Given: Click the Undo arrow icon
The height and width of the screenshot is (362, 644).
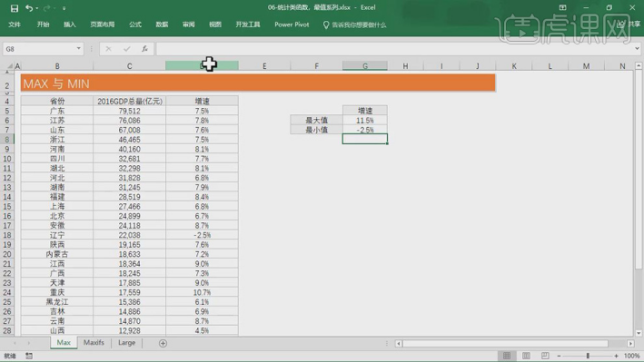Looking at the screenshot, I should coord(29,8).
